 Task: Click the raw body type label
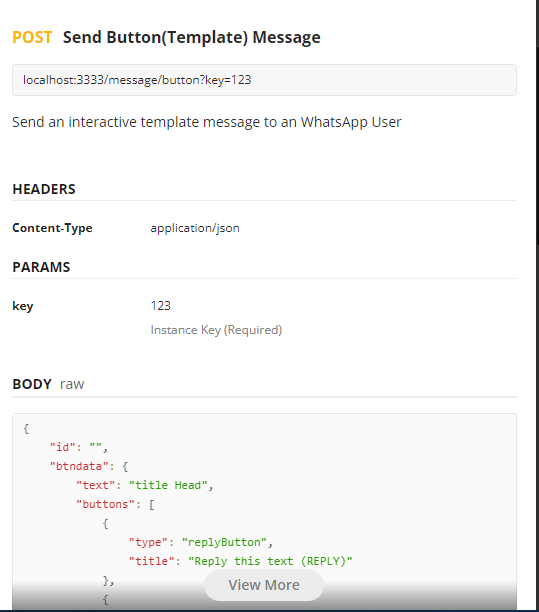point(72,384)
